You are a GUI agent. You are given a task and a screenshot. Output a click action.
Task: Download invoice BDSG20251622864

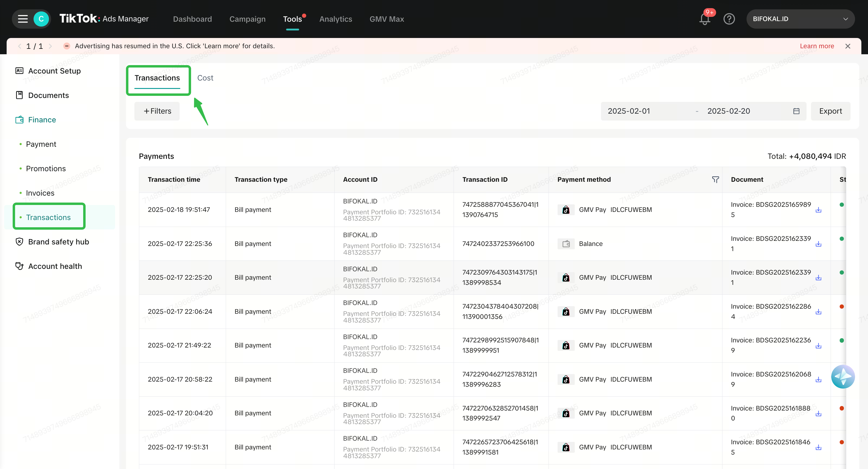818,312
